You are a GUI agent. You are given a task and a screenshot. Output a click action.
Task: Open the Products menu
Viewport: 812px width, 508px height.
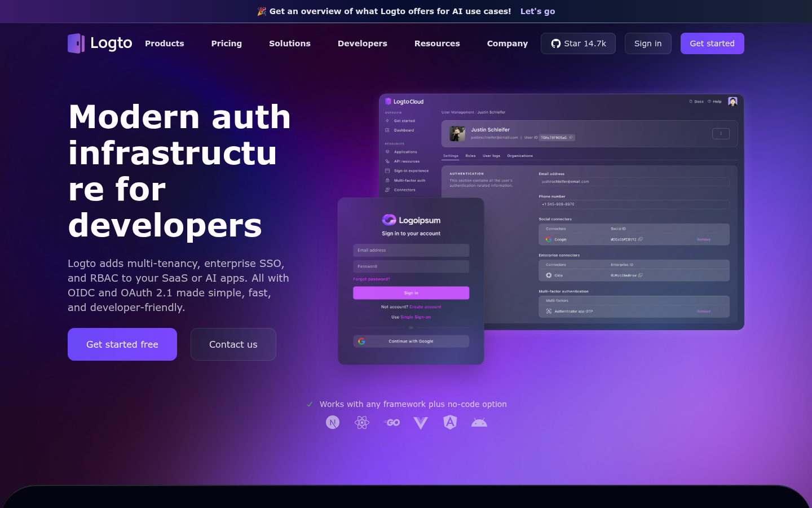165,43
